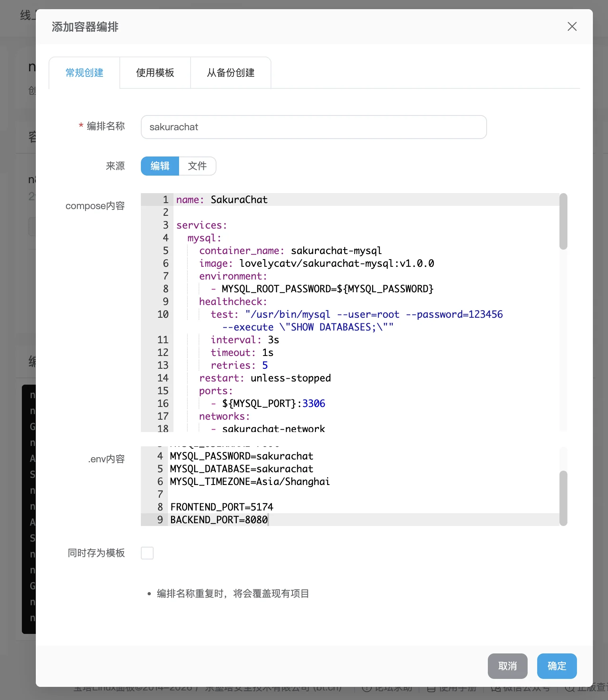Click the BACKEND_PORT=8080 line in .env
The height and width of the screenshot is (700, 608).
219,520
